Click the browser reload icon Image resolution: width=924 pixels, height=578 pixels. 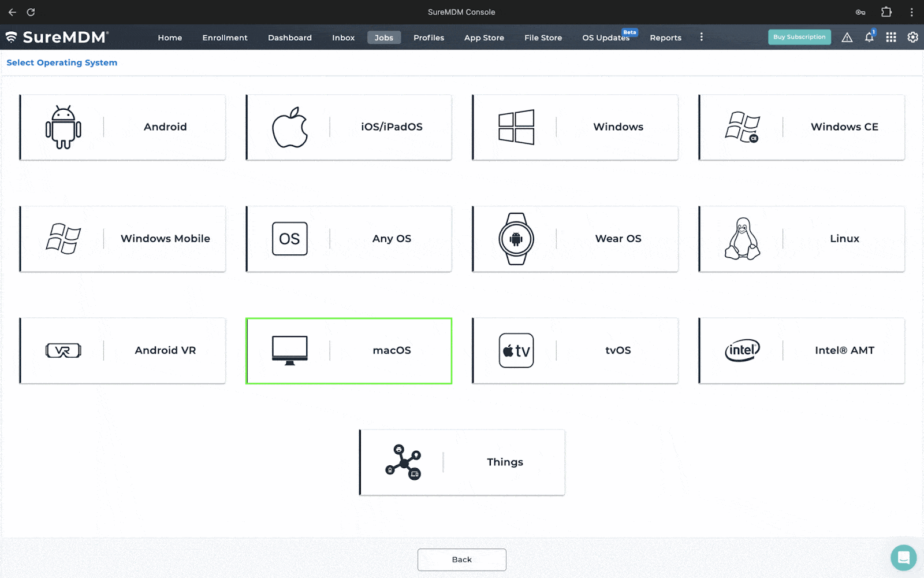[x=31, y=12]
